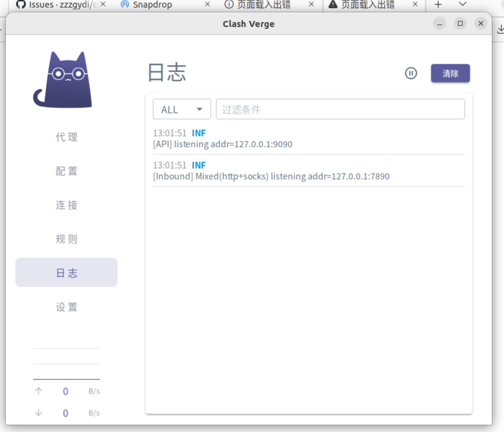Click the download speed value 0
The width and height of the screenshot is (504, 432).
(x=65, y=413)
